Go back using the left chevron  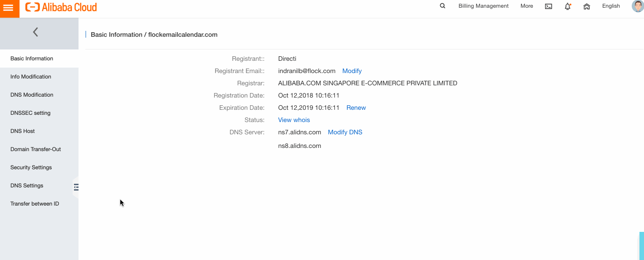35,32
